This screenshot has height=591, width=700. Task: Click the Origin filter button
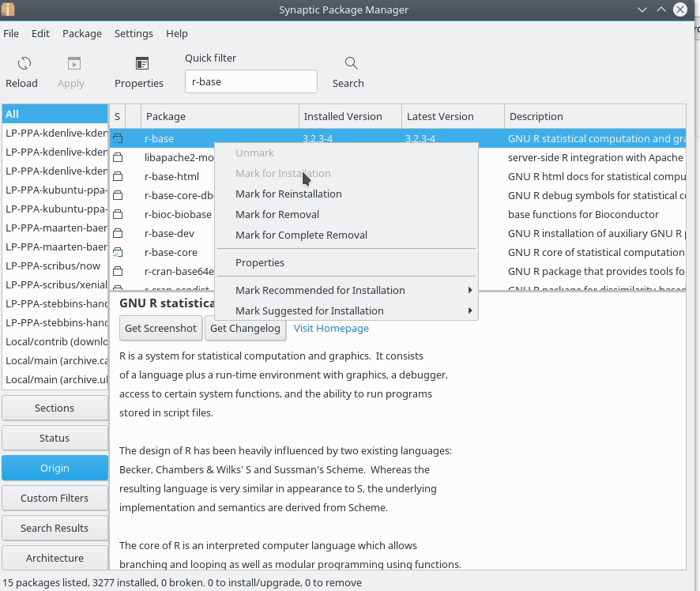(55, 468)
